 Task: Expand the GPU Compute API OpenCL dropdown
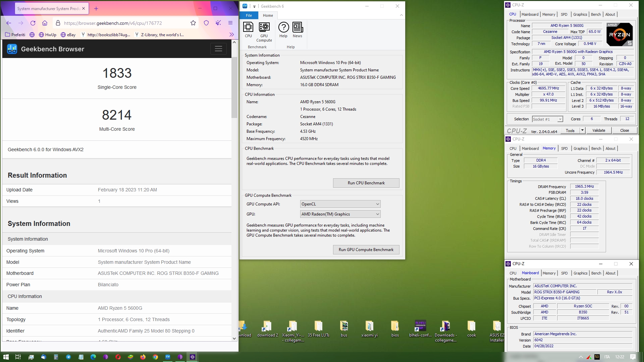click(340, 204)
